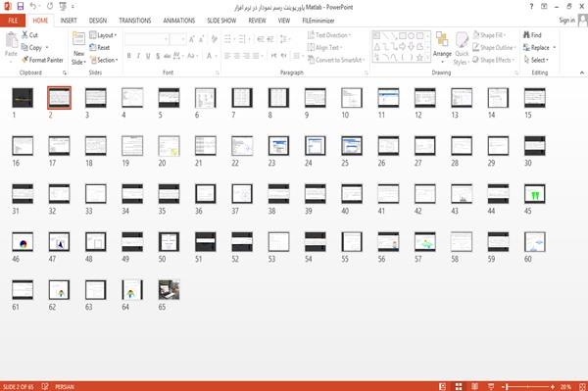Toggle Bold formatting

(129, 56)
